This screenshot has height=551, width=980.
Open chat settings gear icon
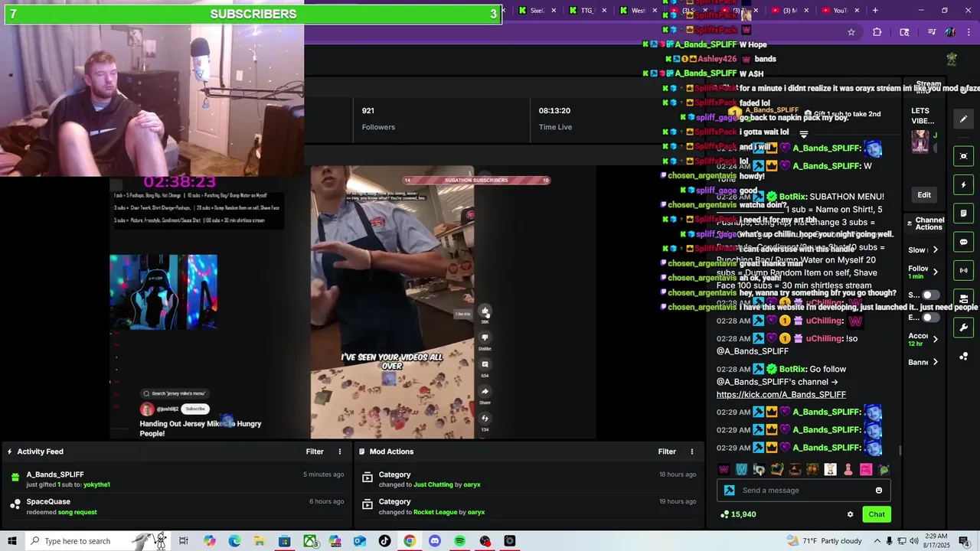click(850, 514)
